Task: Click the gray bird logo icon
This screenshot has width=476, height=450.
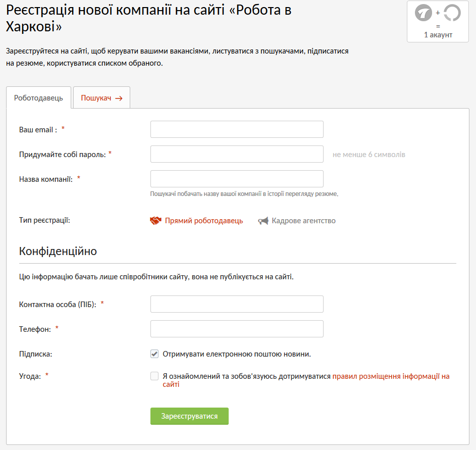Action: point(423,13)
